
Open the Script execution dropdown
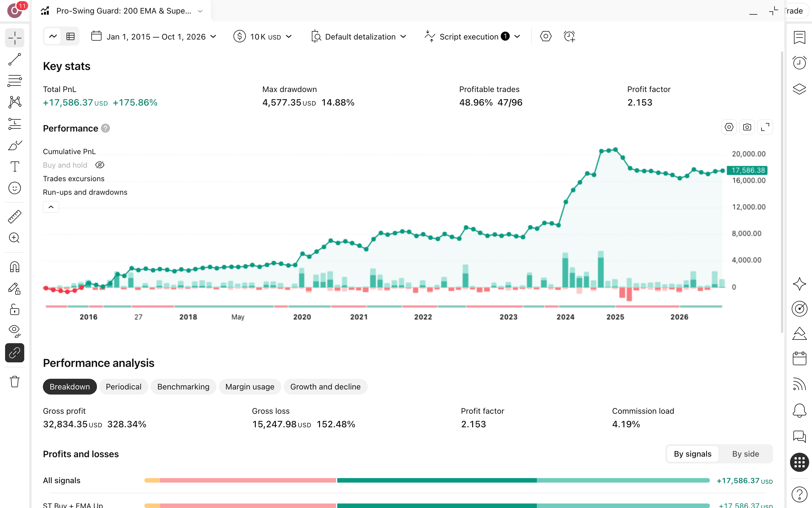coord(473,37)
